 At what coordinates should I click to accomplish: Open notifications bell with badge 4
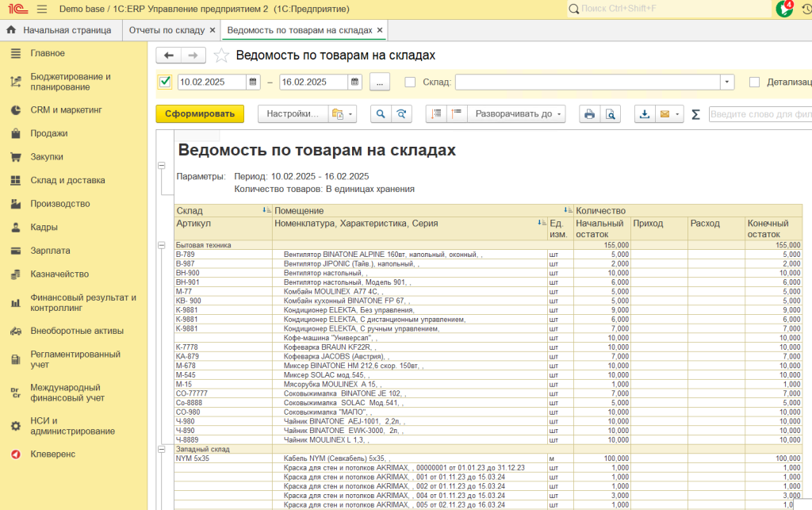(784, 8)
